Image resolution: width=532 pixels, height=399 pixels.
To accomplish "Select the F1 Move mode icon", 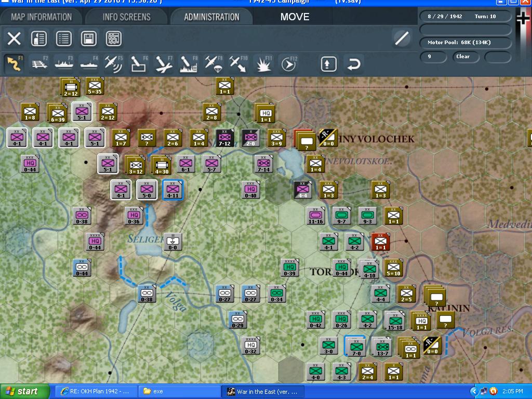I will pyautogui.click(x=15, y=63).
